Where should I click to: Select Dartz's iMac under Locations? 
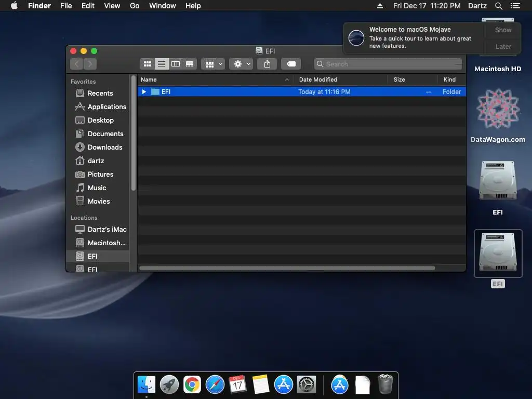coord(98,229)
